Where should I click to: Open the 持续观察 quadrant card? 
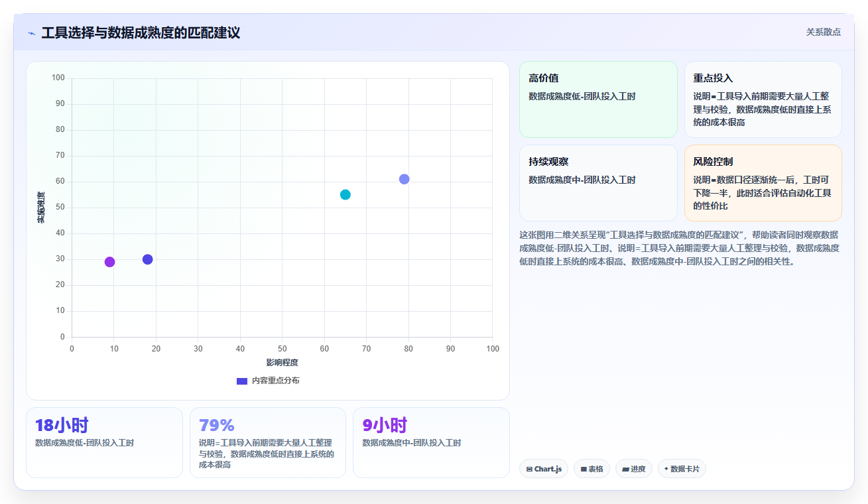598,183
